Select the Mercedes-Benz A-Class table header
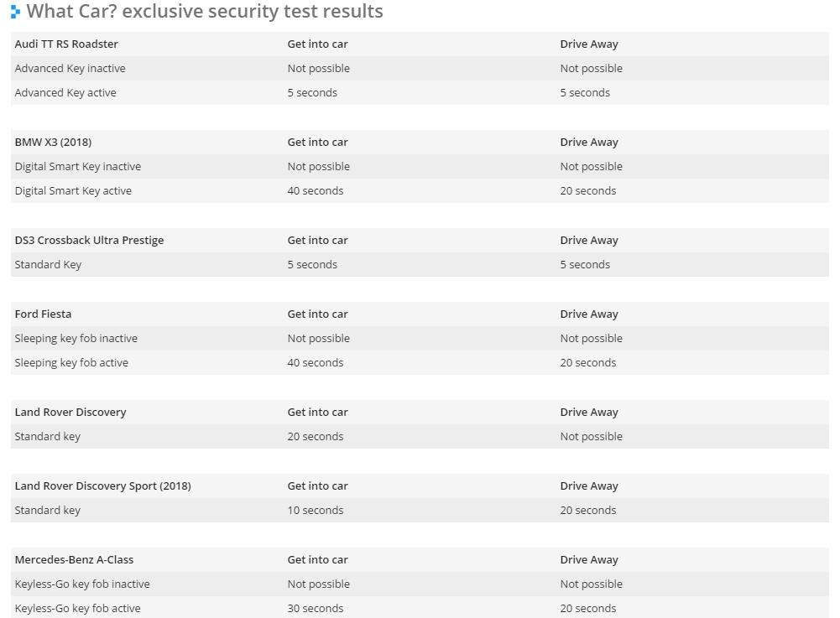 tap(74, 559)
